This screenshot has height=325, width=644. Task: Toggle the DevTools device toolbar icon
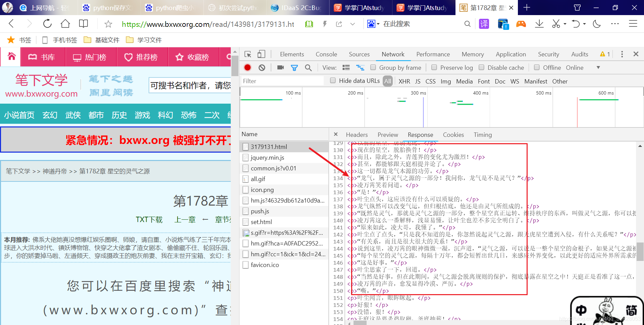click(x=261, y=54)
